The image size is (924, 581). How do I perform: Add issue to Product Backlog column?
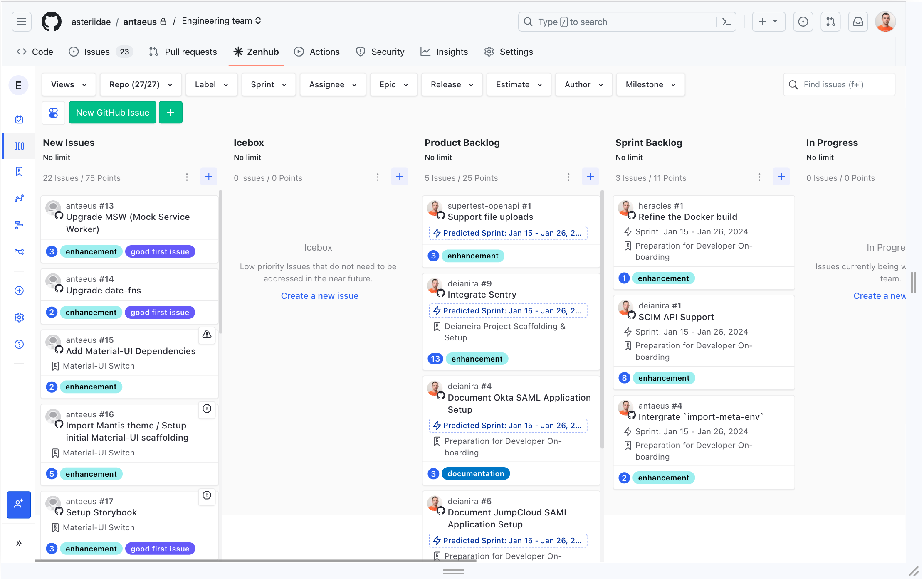click(x=590, y=177)
